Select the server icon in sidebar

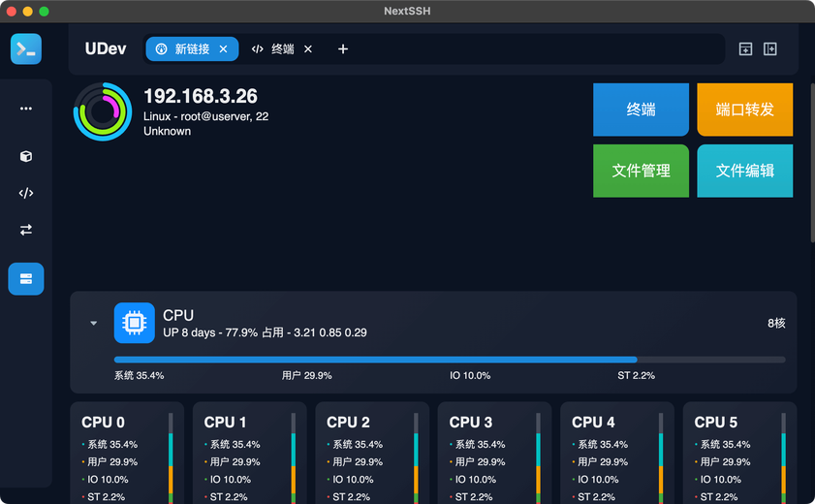(26, 279)
